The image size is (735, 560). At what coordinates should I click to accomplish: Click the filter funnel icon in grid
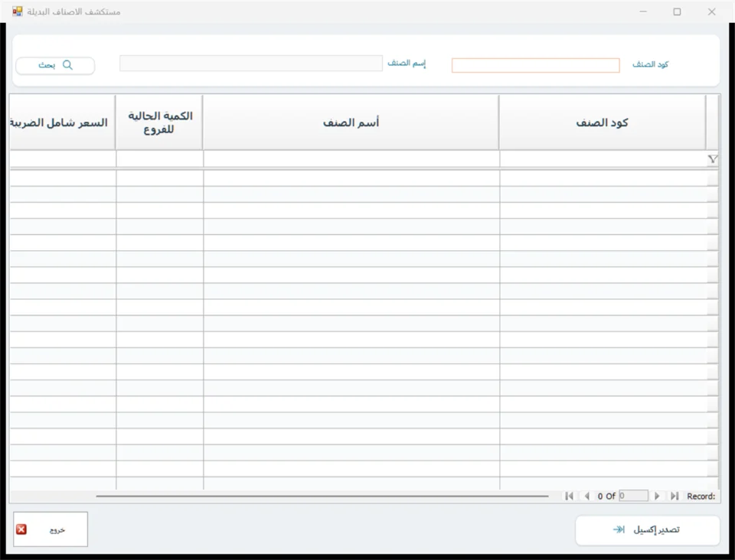click(x=713, y=159)
